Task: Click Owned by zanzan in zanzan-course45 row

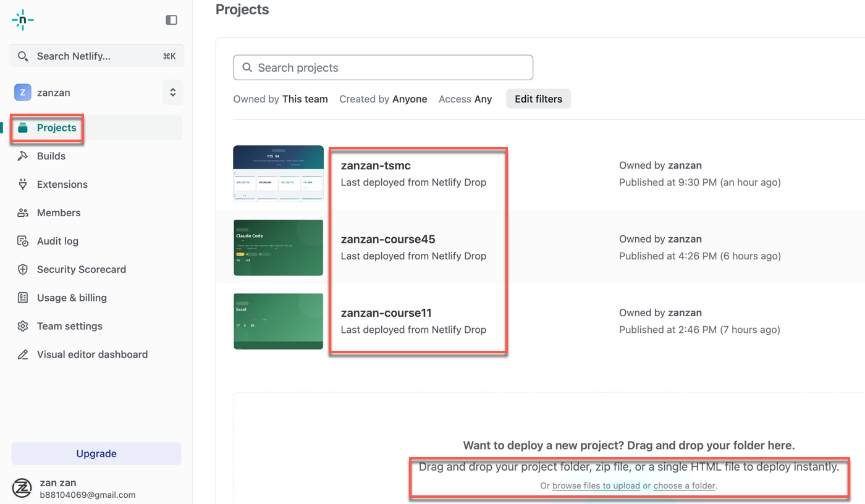Action: [x=660, y=239]
